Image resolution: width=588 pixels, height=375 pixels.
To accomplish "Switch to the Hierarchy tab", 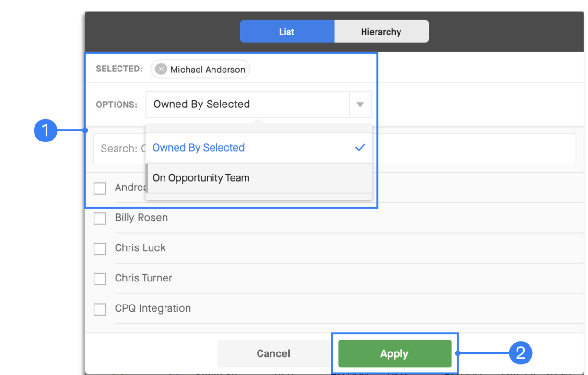I will [x=381, y=32].
